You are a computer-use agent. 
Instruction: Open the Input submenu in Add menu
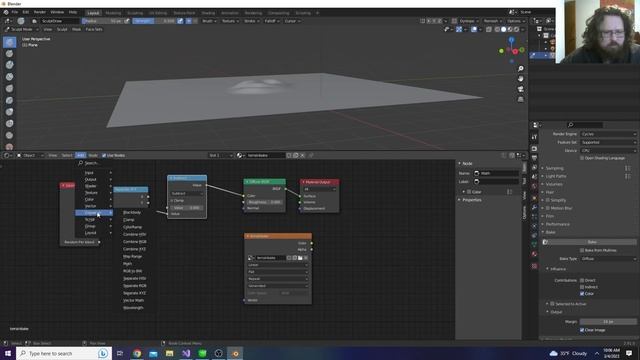(x=93, y=173)
